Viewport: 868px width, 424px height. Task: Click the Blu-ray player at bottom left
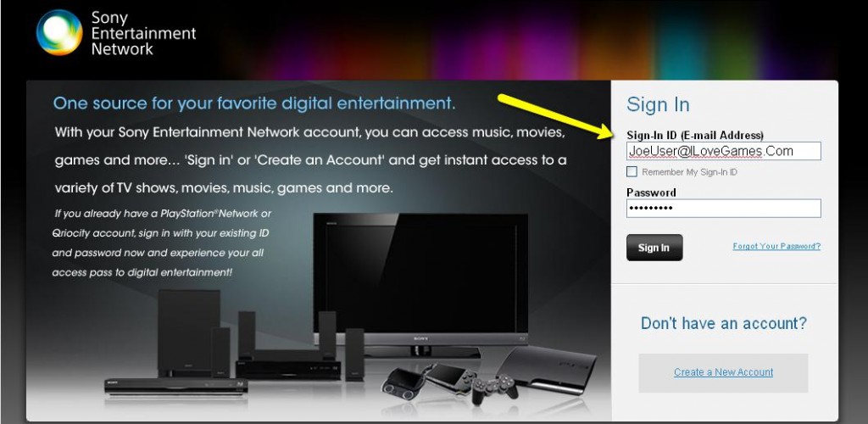pos(176,386)
